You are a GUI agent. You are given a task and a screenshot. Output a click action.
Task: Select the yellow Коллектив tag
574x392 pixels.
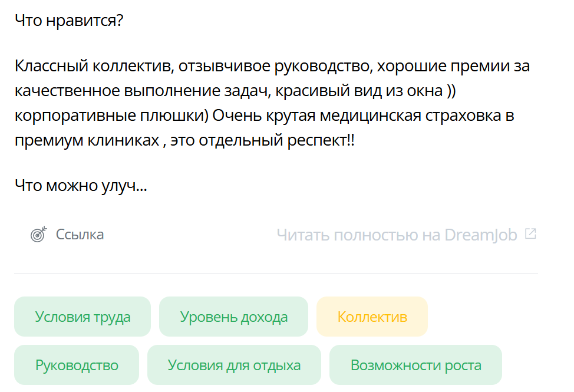[372, 317]
